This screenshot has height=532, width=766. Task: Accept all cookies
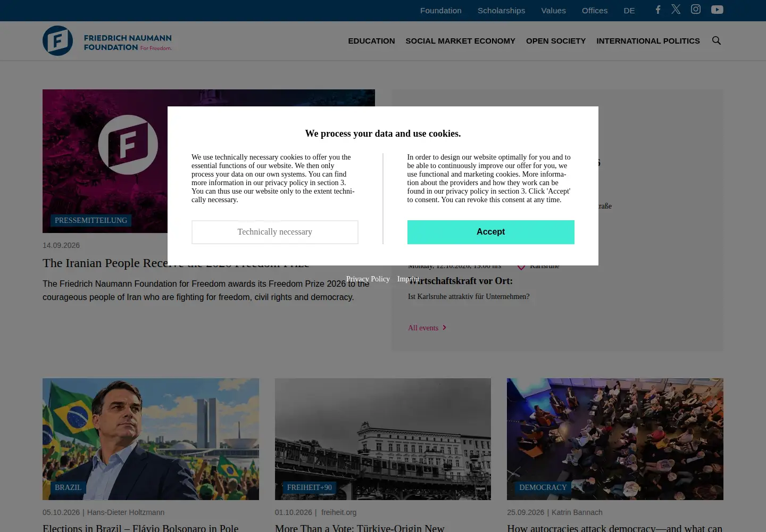491,232
